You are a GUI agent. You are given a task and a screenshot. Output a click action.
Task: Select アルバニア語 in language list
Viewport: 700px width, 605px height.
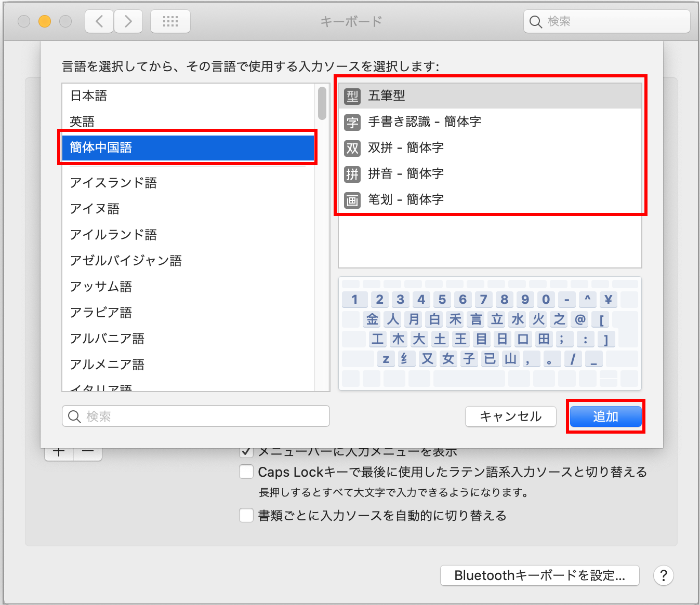point(188,339)
